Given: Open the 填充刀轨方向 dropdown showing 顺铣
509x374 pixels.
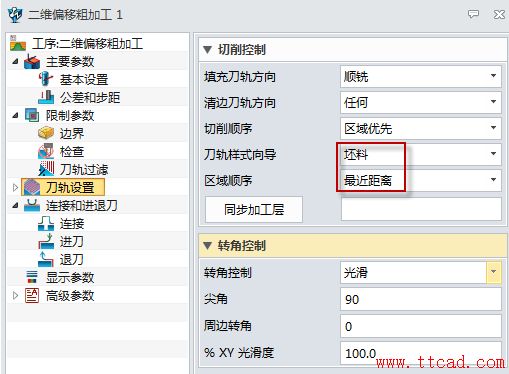Looking at the screenshot, I should pyautogui.click(x=421, y=76).
